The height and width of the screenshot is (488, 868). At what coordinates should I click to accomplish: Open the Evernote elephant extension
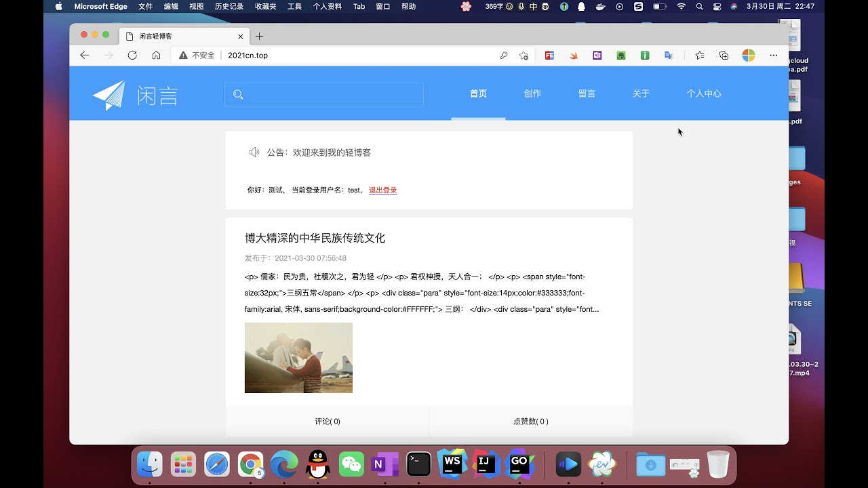click(620, 56)
